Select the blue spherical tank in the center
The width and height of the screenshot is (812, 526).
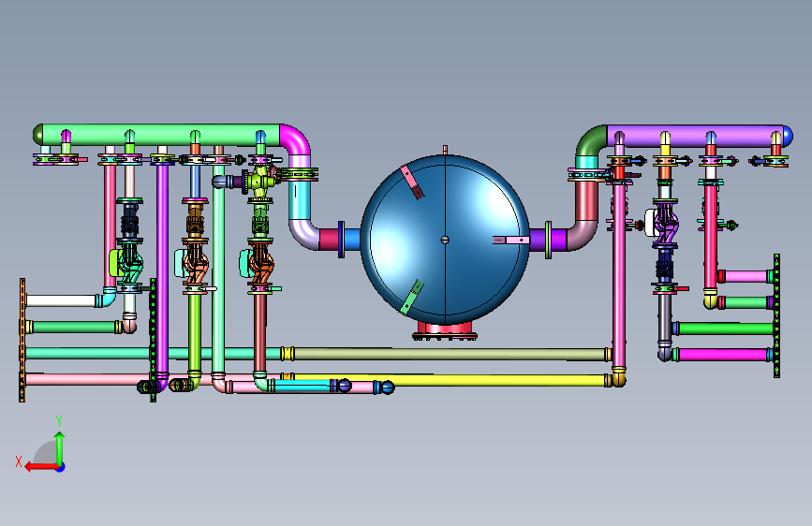click(x=445, y=239)
